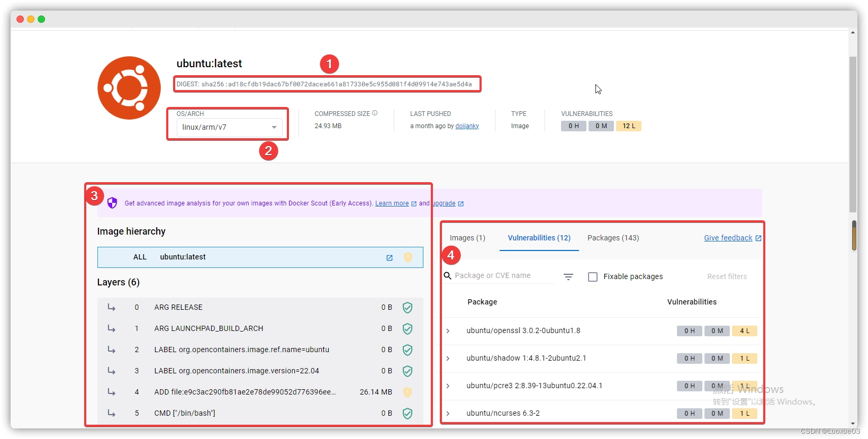Open external link icon in ubuntu:latest row
Screen dimensions: 868x439
point(390,258)
